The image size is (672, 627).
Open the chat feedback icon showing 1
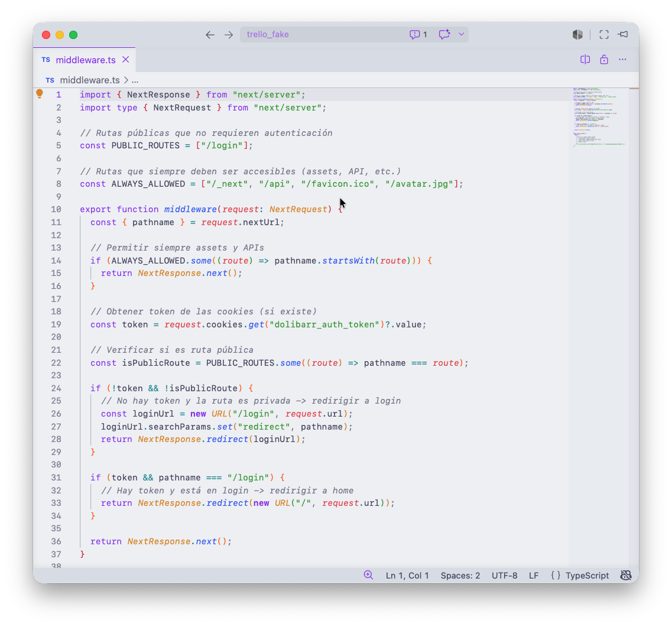418,35
